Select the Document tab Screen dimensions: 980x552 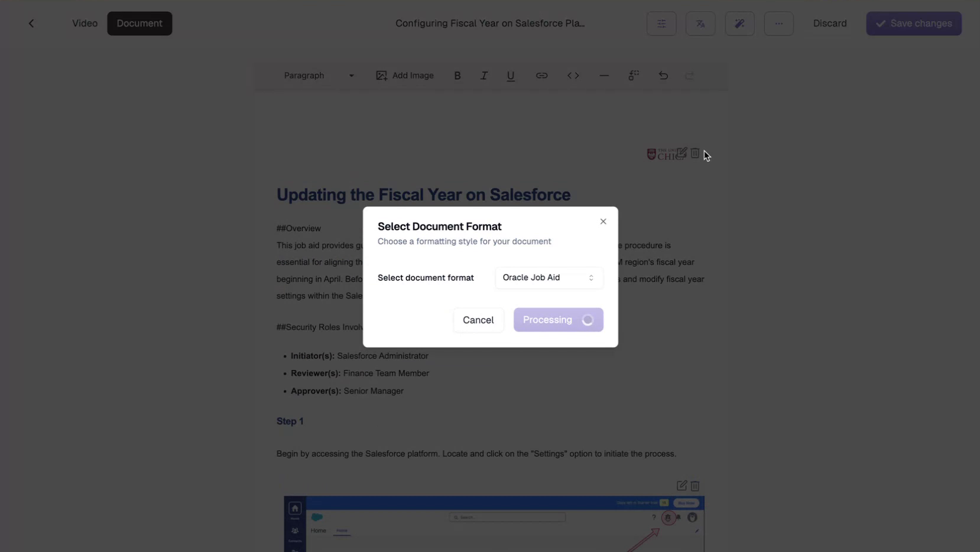coord(139,23)
